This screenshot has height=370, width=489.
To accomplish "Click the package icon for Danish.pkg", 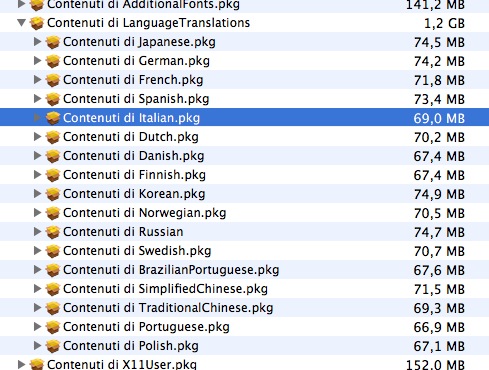I will 53,156.
